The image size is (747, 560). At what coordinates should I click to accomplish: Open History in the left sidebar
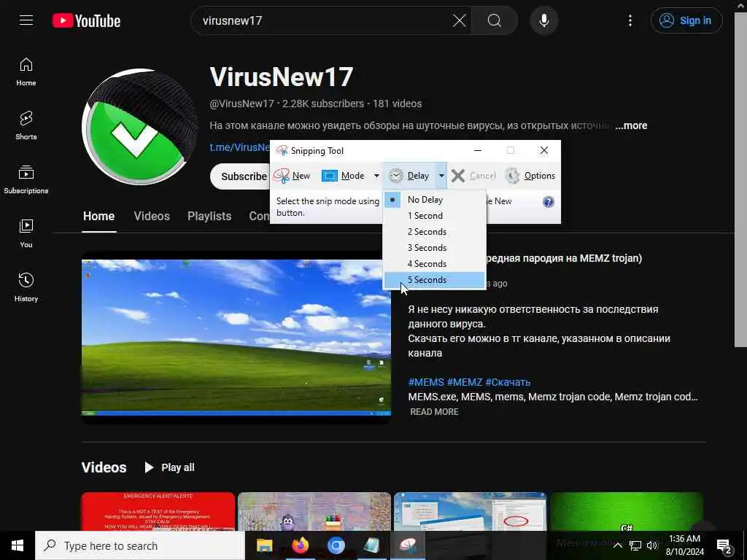pos(26,287)
